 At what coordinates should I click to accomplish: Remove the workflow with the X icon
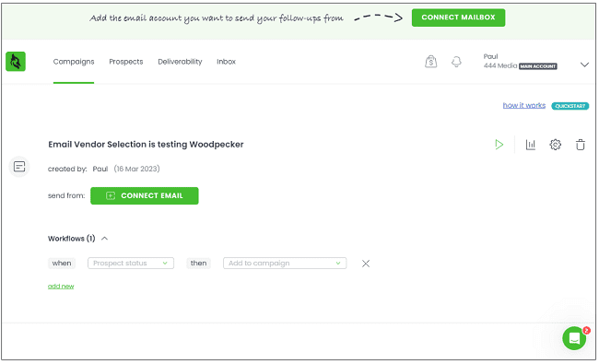(x=366, y=264)
